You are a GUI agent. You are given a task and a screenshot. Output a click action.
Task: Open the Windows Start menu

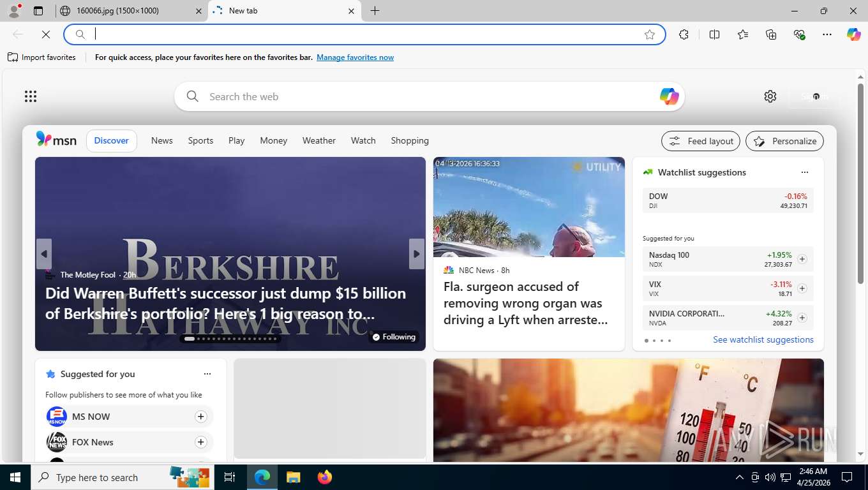pyautogui.click(x=15, y=477)
